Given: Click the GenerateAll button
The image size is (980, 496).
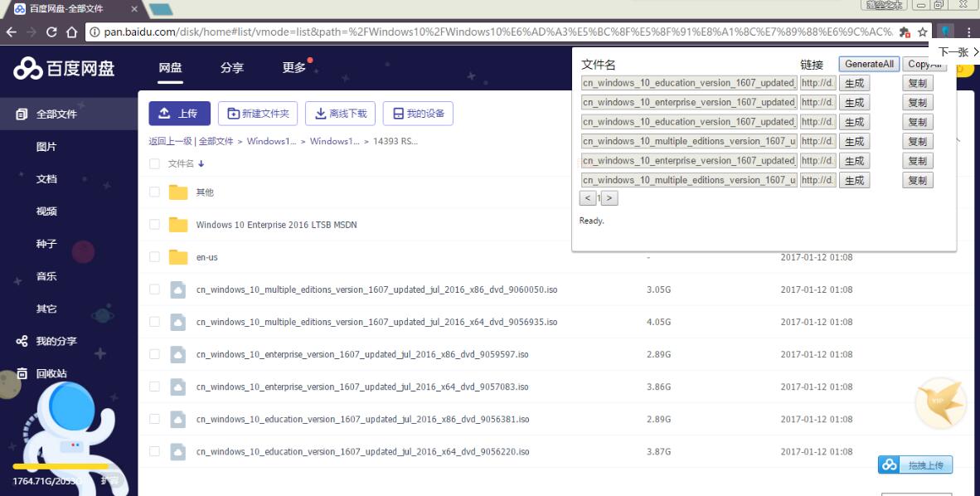Looking at the screenshot, I should tap(869, 64).
